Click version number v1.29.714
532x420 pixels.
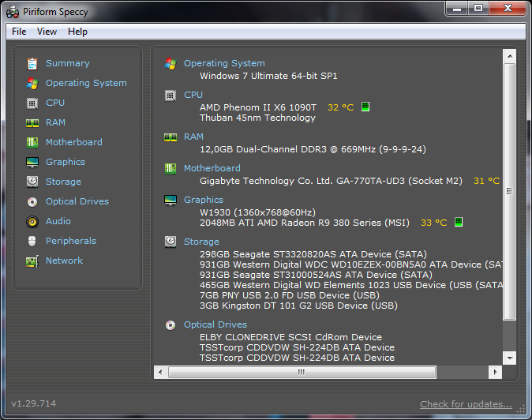34,403
